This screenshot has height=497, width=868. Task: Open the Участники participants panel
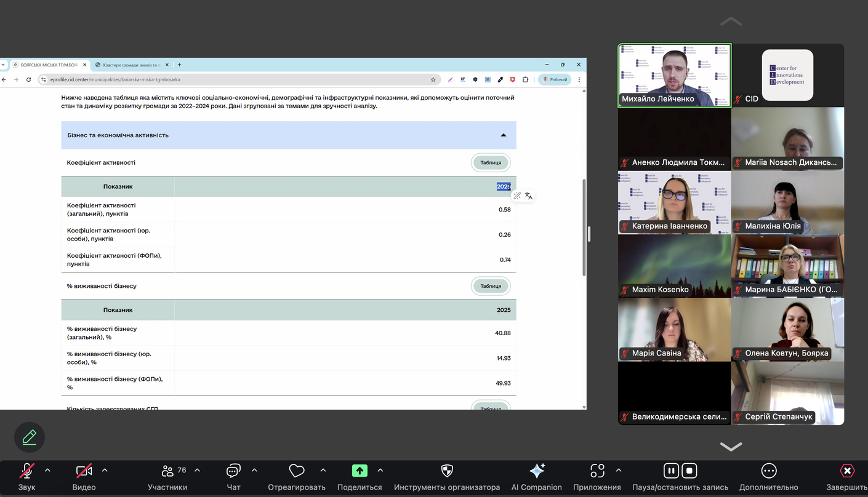167,471
